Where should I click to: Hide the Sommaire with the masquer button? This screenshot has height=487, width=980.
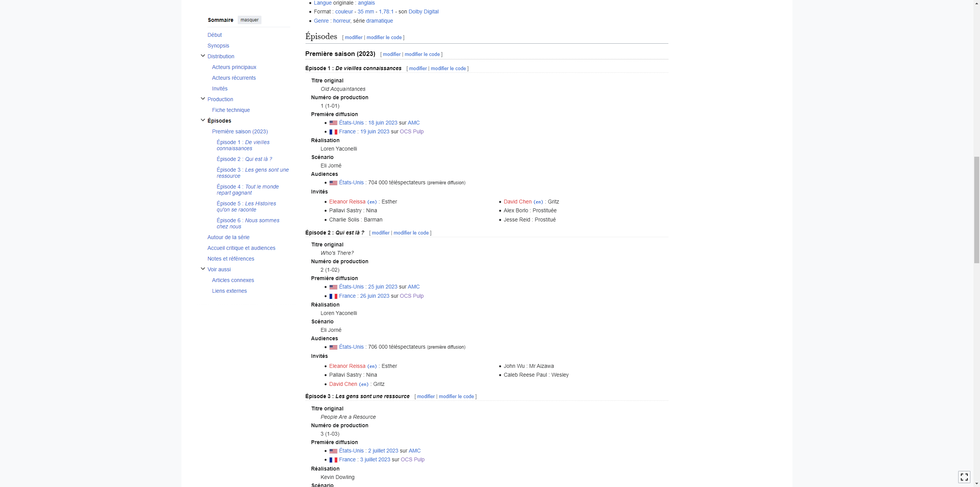point(249,20)
